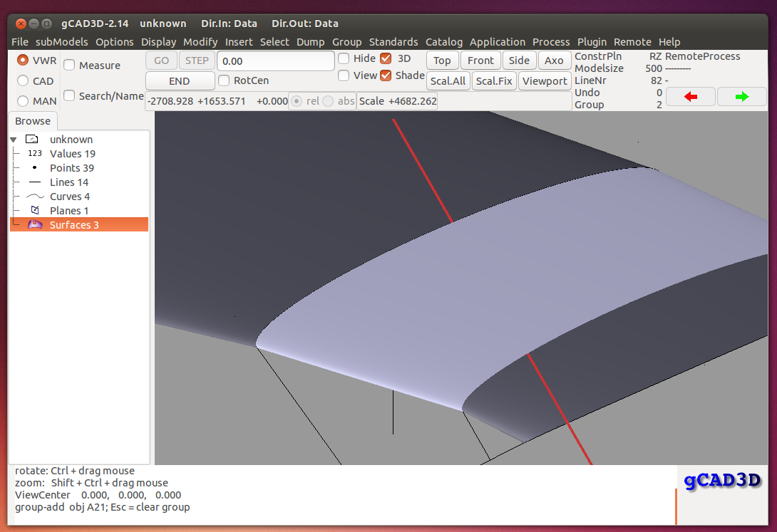Click the Scal.Fix button
The width and height of the screenshot is (777, 532).
494,80
